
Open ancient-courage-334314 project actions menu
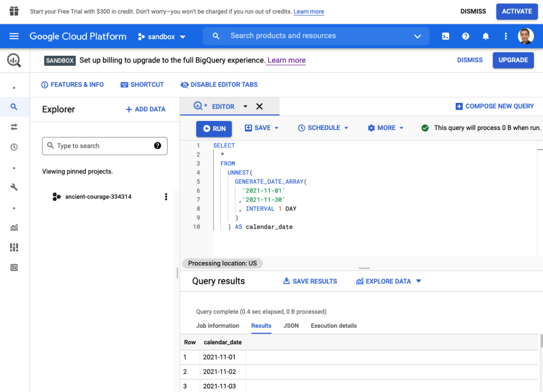(166, 197)
